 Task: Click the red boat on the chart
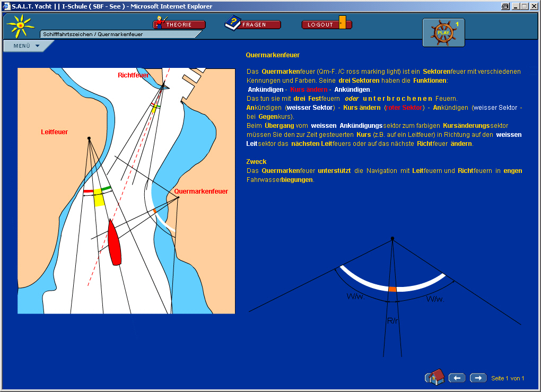pos(115,243)
